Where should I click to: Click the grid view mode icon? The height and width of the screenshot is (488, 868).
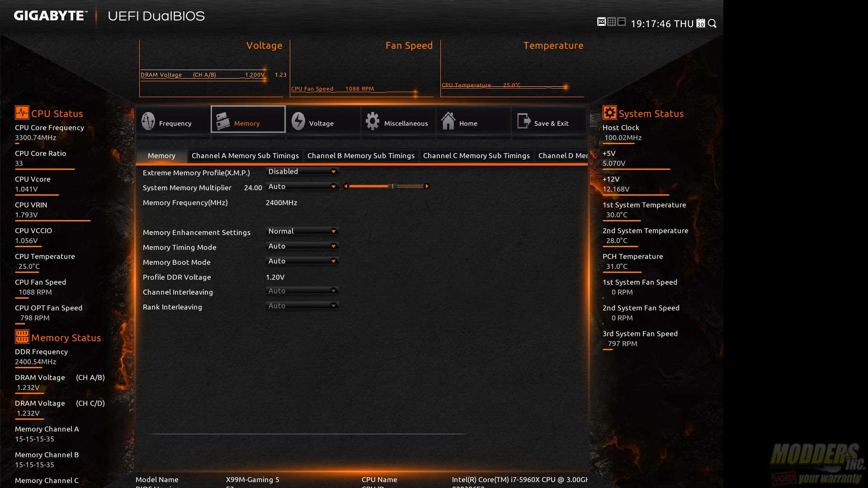[612, 22]
